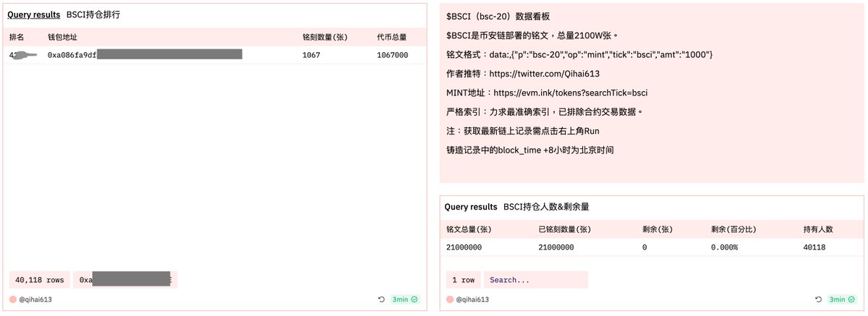This screenshot has width=868, height=316.
Task: Click the $BSCI是币安链部署的铭文 description line
Action: 532,35
